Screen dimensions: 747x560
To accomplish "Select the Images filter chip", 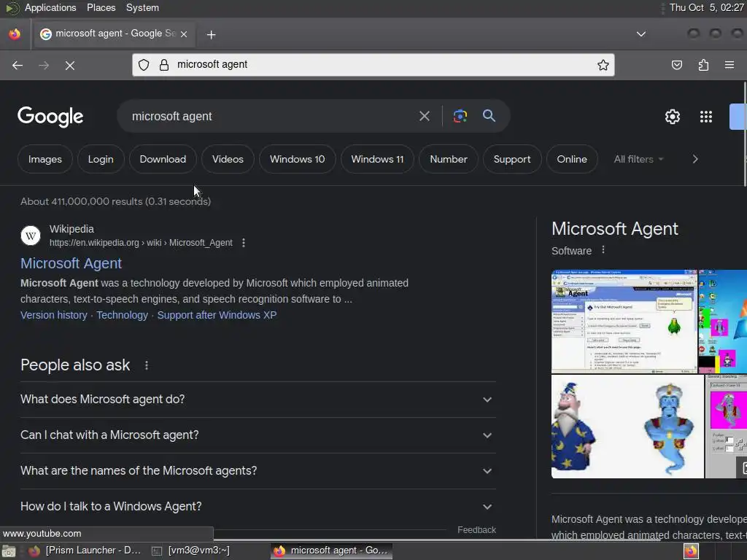I will tap(44, 159).
